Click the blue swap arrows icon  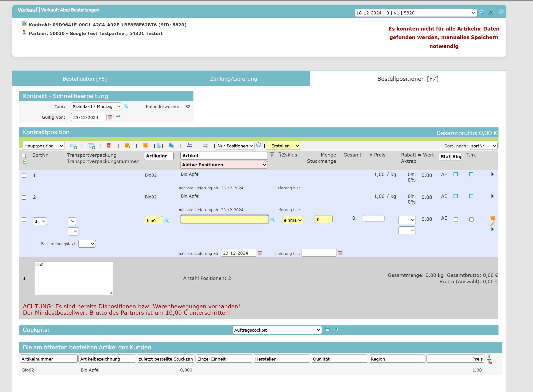pyautogui.click(x=189, y=145)
